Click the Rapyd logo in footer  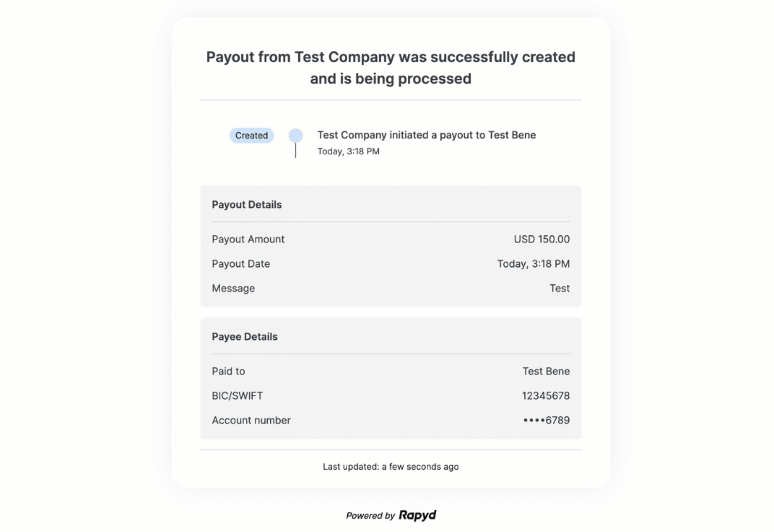coord(417,515)
